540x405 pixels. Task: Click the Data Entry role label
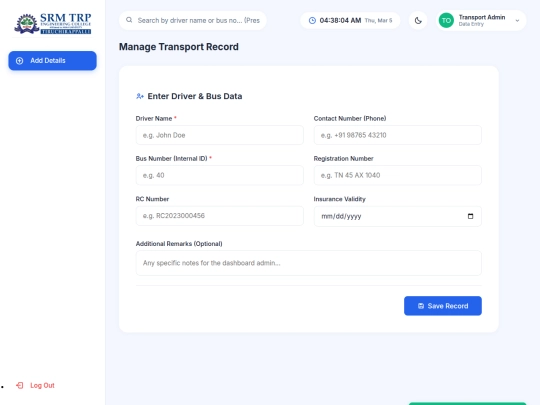pos(471,24)
